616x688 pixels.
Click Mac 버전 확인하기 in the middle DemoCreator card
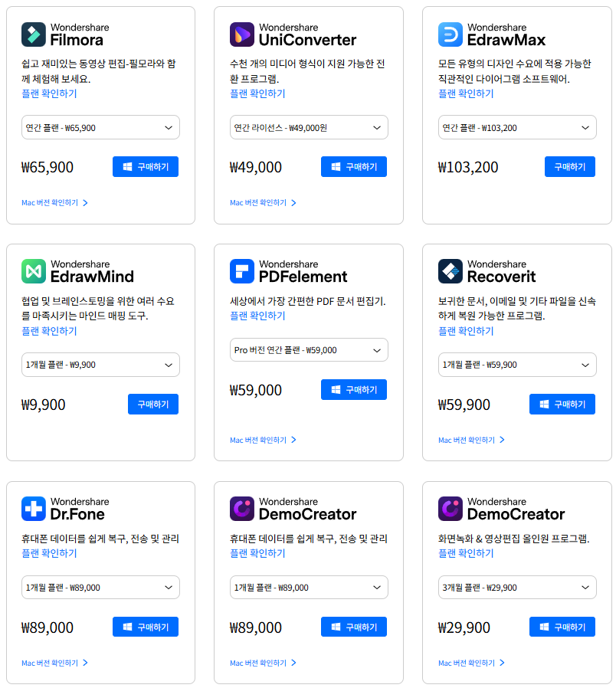(264, 663)
